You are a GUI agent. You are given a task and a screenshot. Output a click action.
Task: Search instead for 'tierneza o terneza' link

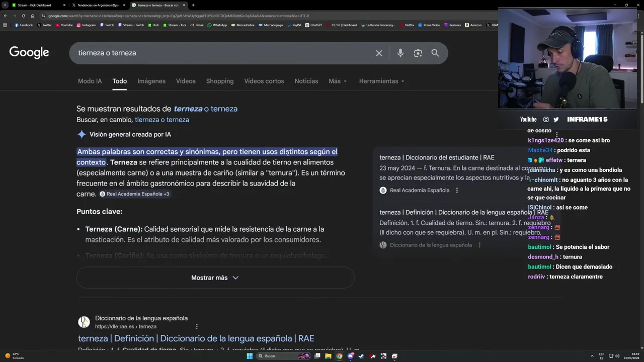162,120
